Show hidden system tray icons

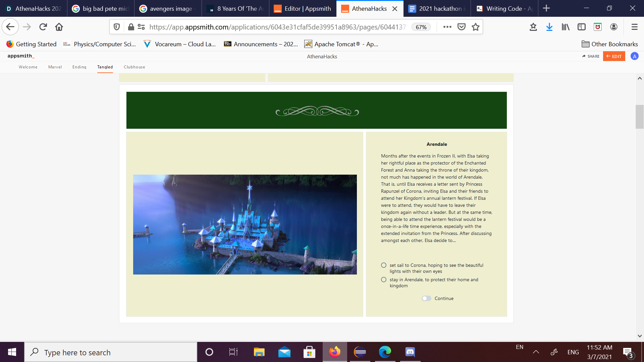(x=536, y=352)
